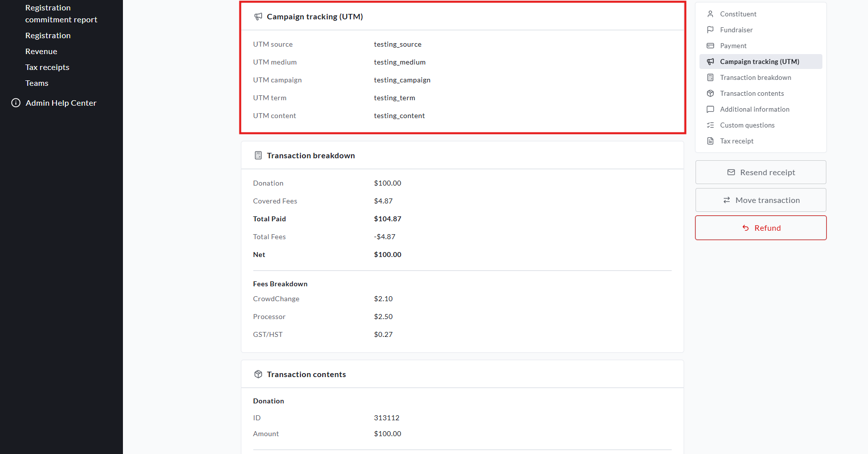Click the red Refund button

click(760, 228)
